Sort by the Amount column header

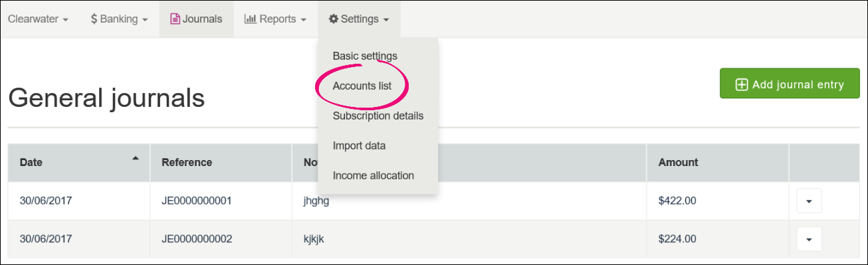[679, 162]
